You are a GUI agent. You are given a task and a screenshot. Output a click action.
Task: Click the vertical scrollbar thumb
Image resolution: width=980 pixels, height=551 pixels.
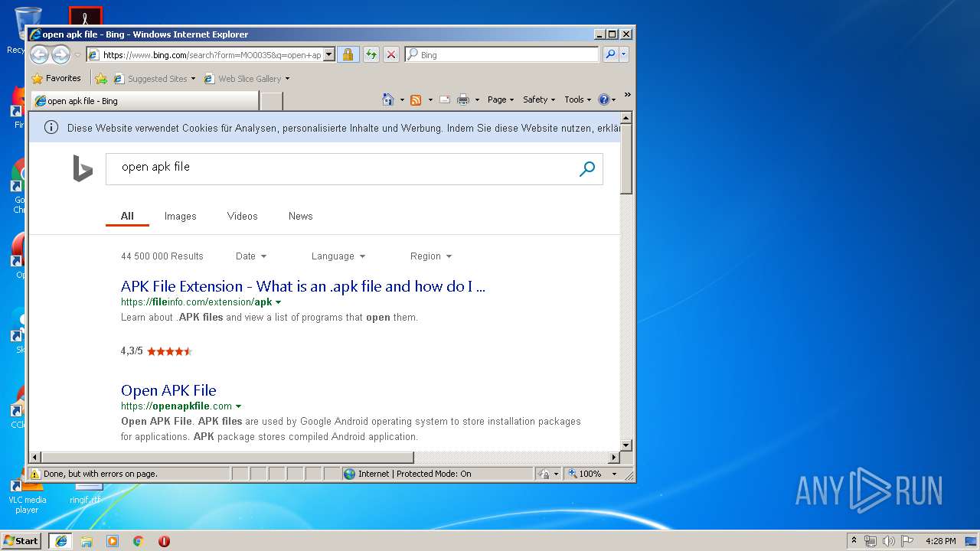pyautogui.click(x=626, y=159)
